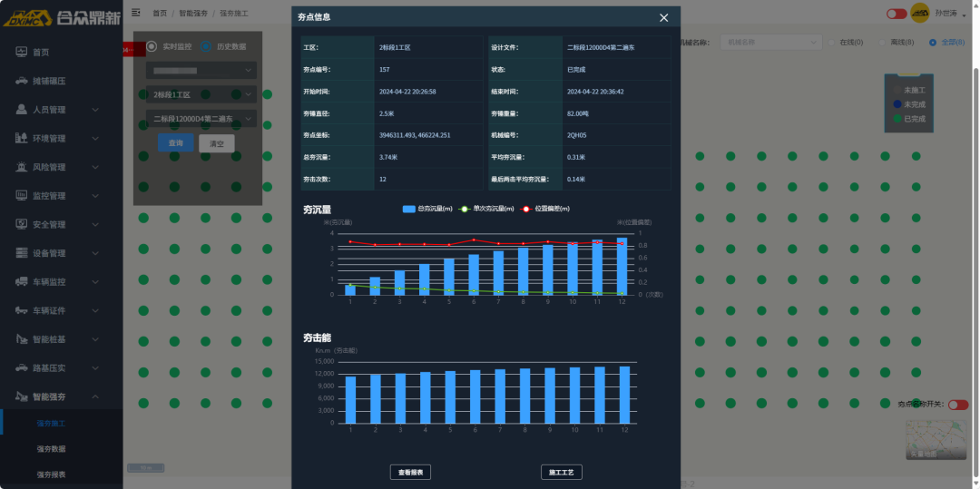Click the 车辆监控 truck icon

pyautogui.click(x=21, y=282)
